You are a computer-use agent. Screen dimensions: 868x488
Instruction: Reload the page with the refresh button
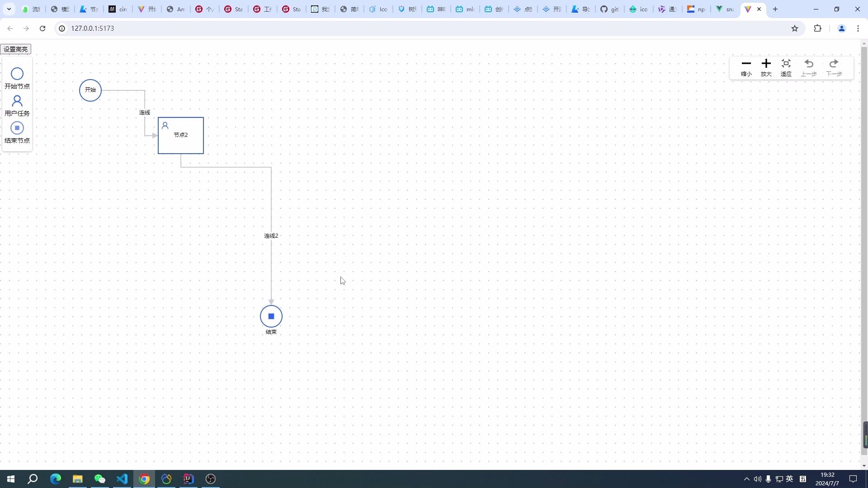coord(42,28)
